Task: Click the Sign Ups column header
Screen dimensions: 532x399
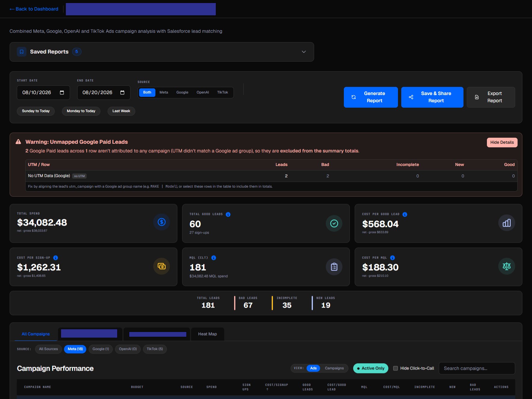Action: [246, 387]
